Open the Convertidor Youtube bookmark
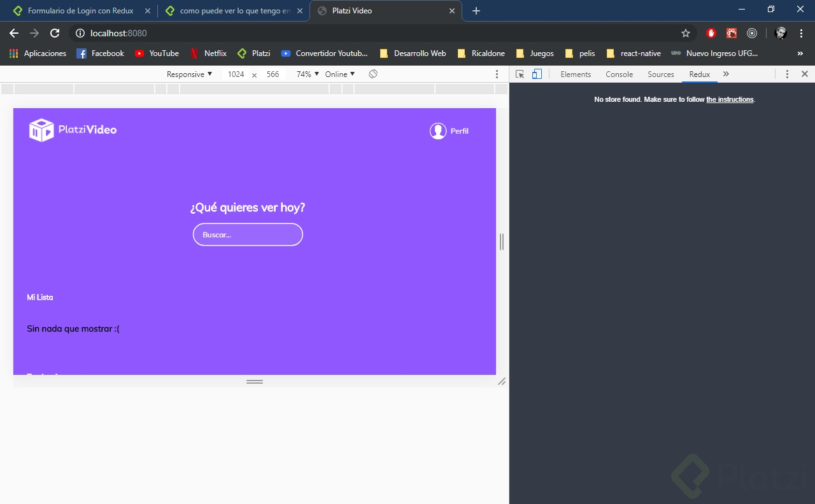Viewport: 815px width, 504px height. [324, 53]
